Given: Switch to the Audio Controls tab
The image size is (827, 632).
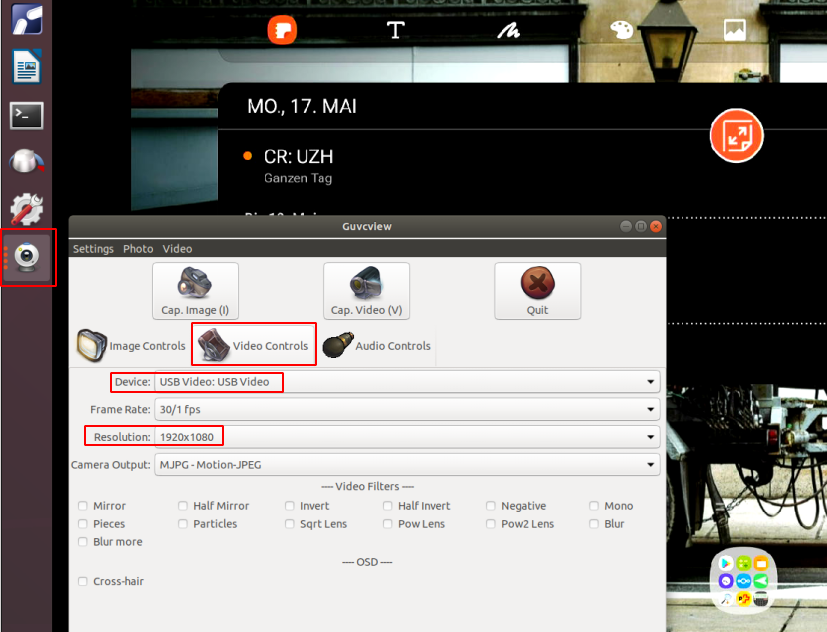Looking at the screenshot, I should coord(378,346).
